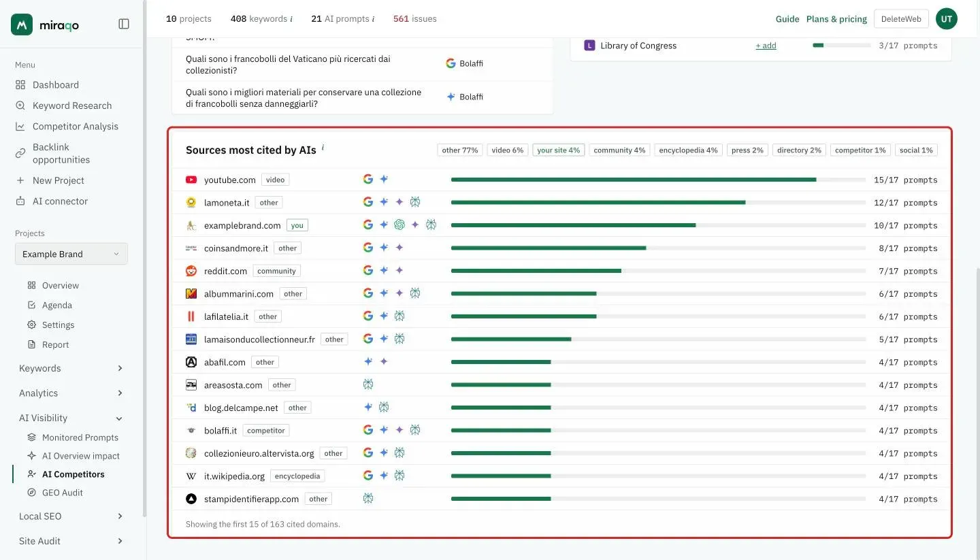Go to Keyword Research in the menu
This screenshot has height=560, width=980.
tap(72, 105)
